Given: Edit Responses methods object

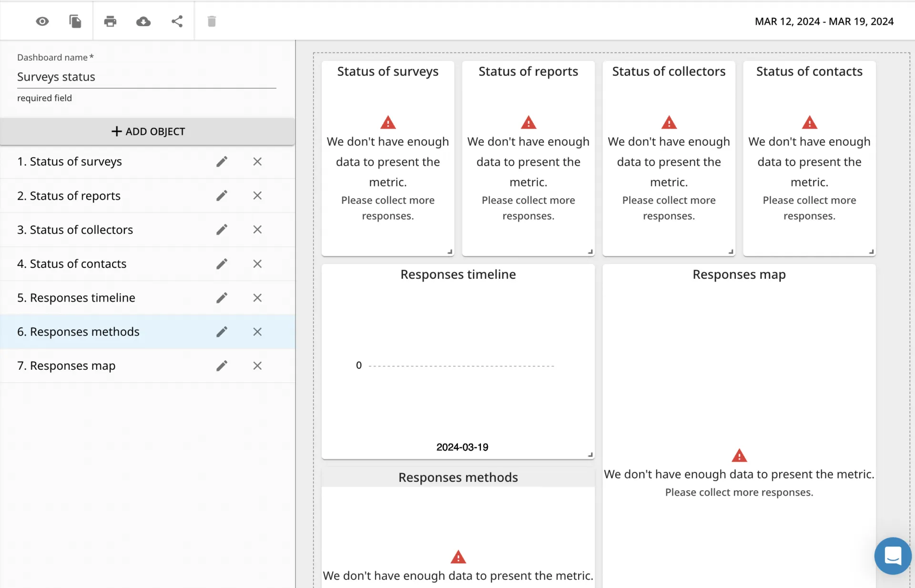Looking at the screenshot, I should click(222, 332).
